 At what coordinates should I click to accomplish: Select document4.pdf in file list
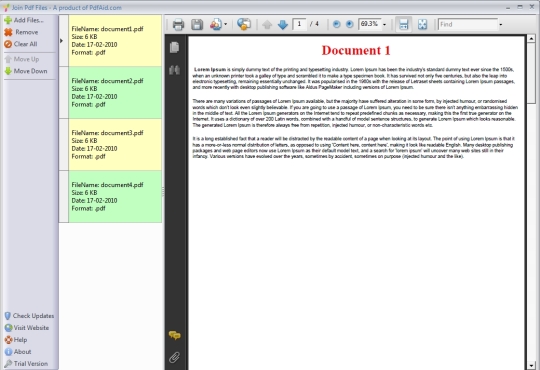115,197
